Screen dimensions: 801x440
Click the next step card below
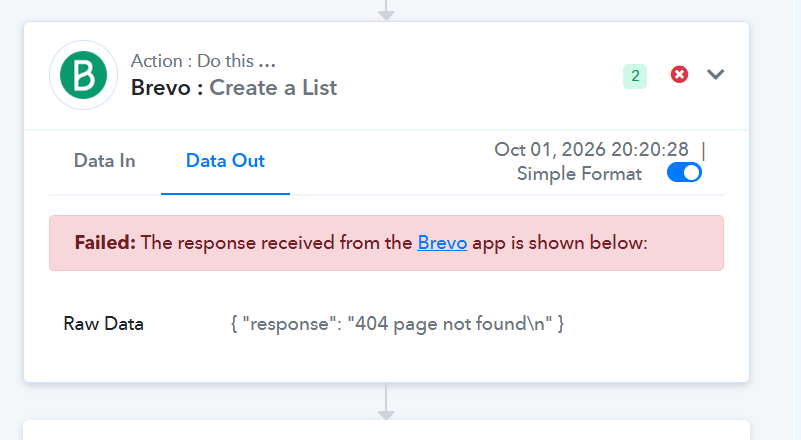[386, 430]
